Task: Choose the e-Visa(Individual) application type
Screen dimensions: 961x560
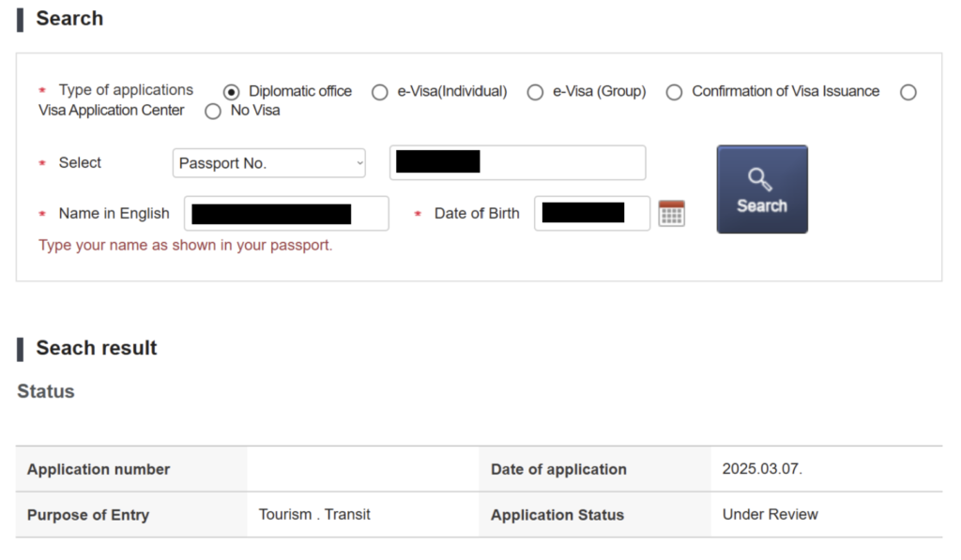Action: [380, 92]
